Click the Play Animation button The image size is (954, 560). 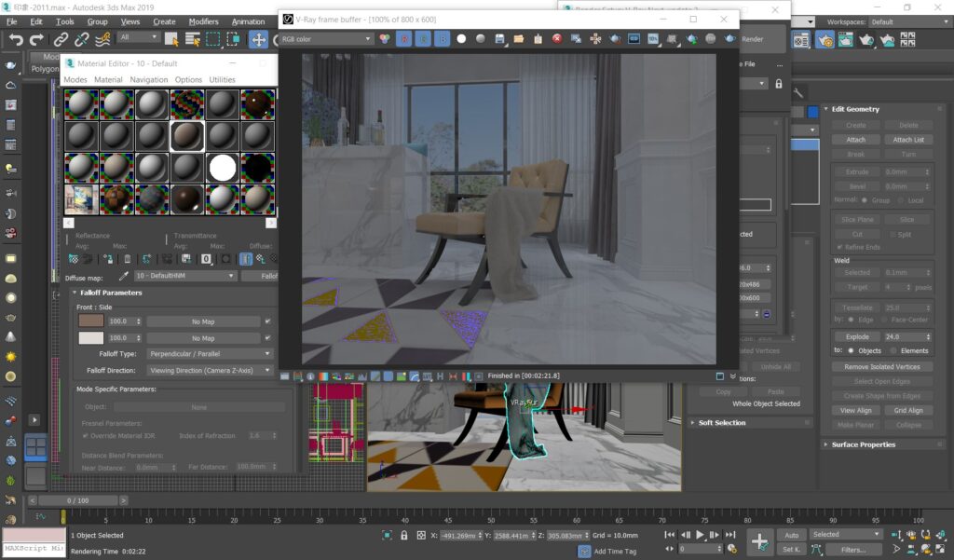[x=700, y=535]
